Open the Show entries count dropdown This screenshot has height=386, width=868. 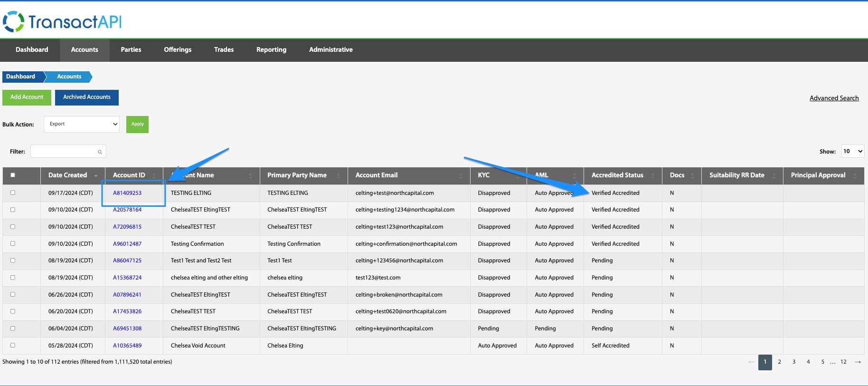click(852, 151)
